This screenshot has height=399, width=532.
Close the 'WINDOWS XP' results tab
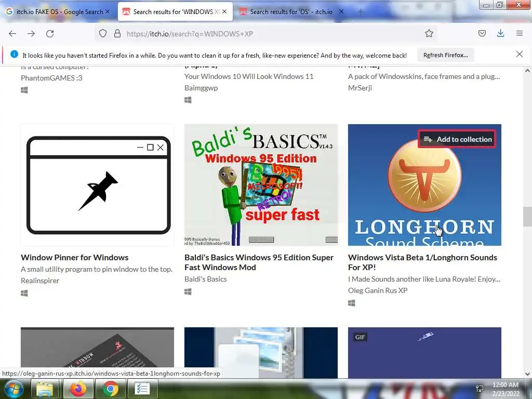224,11
